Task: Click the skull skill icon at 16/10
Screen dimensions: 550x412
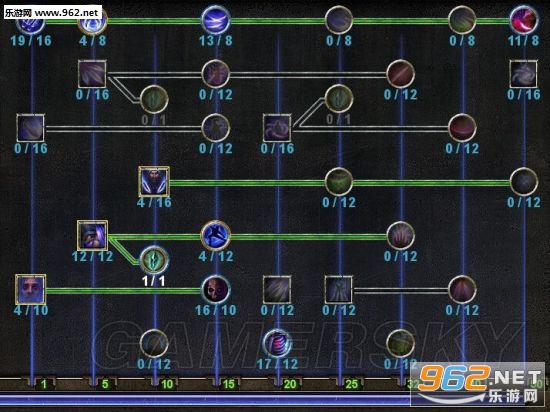Action: 215,290
